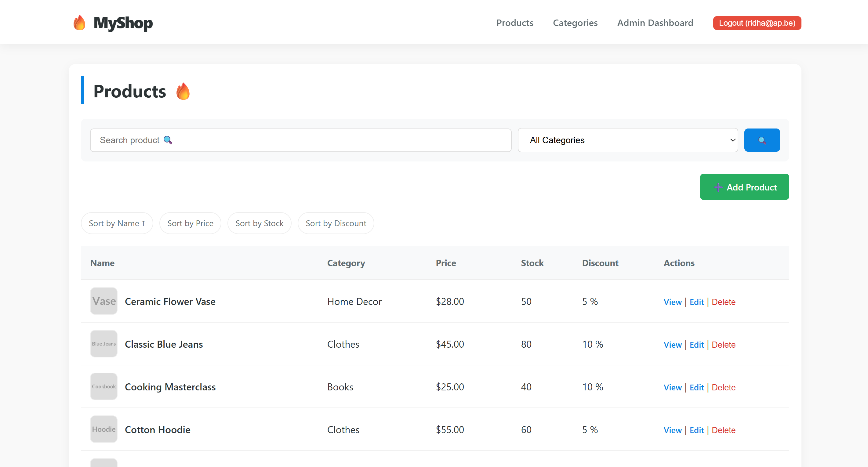Click the MyShop brand title

tap(123, 23)
